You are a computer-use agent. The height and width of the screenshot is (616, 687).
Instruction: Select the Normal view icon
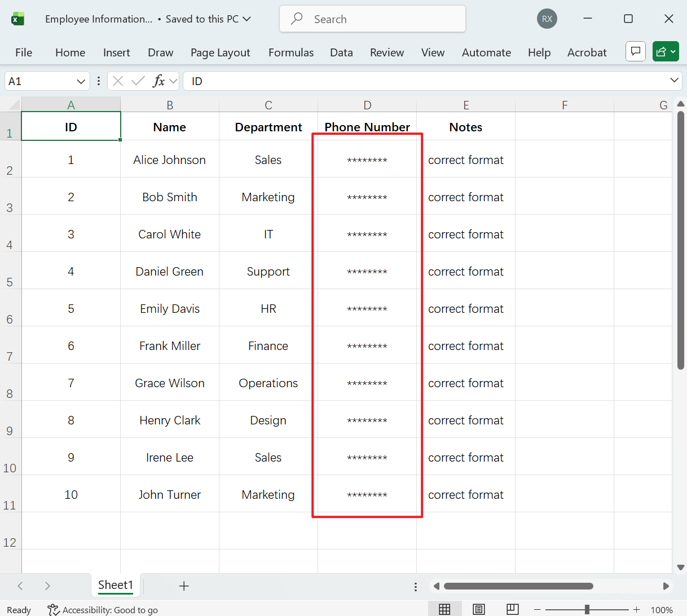[444, 609]
